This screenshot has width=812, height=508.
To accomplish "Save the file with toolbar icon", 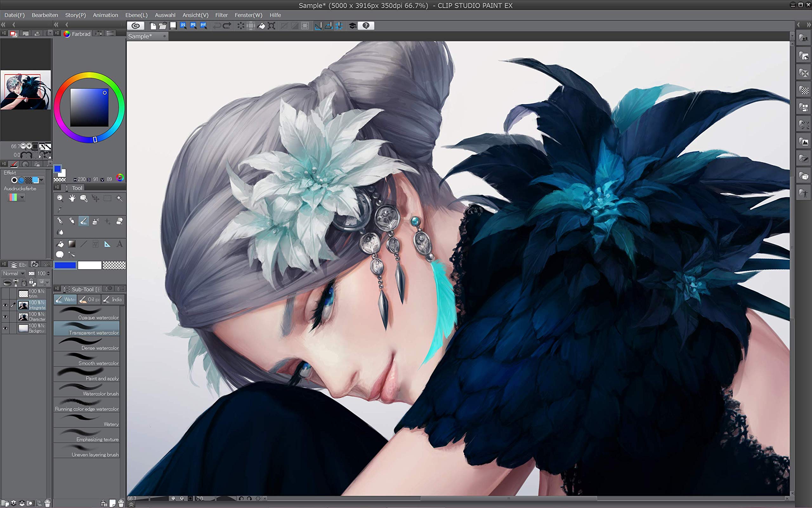I will coord(173,25).
